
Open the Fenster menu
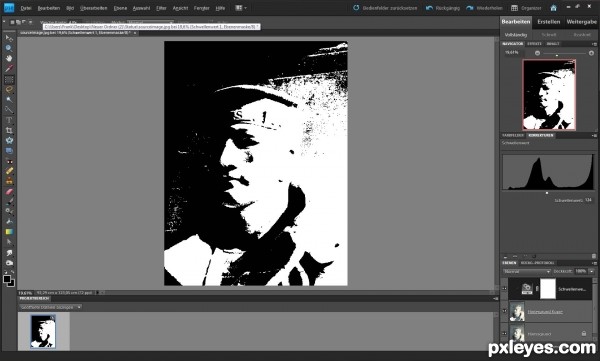[x=201, y=8]
